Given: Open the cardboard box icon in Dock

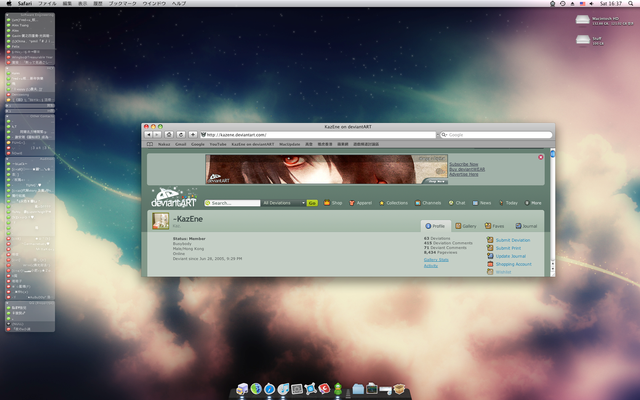Looking at the screenshot, I should (x=399, y=389).
